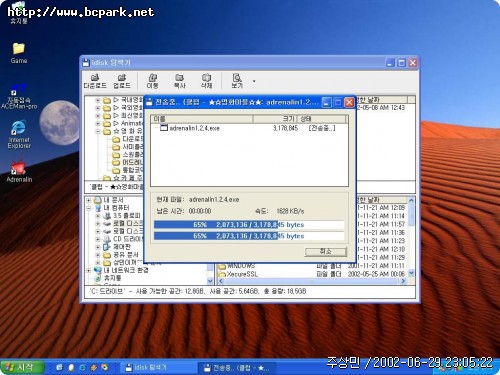Click the progress bar directly above the 취소 button
500x375 pixels.
[249, 236]
